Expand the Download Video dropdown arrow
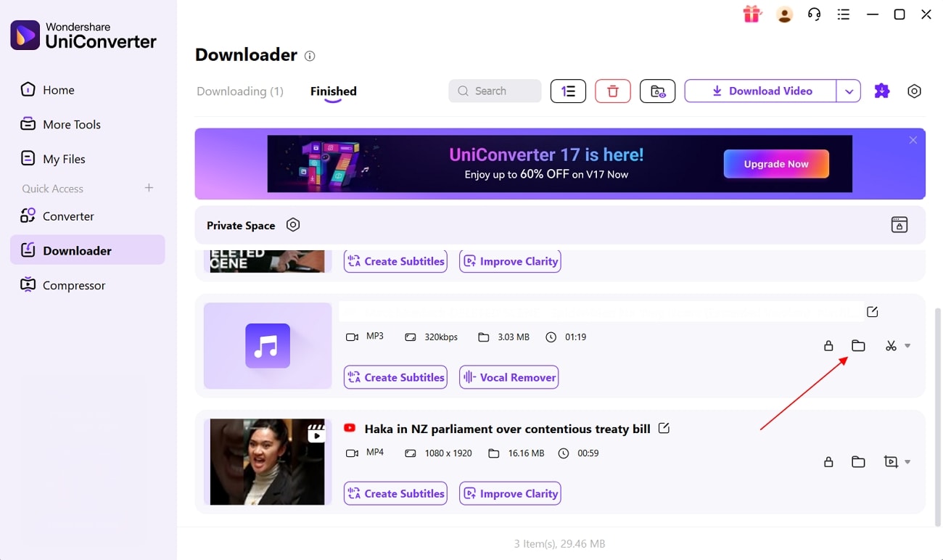The image size is (943, 560). pos(849,91)
